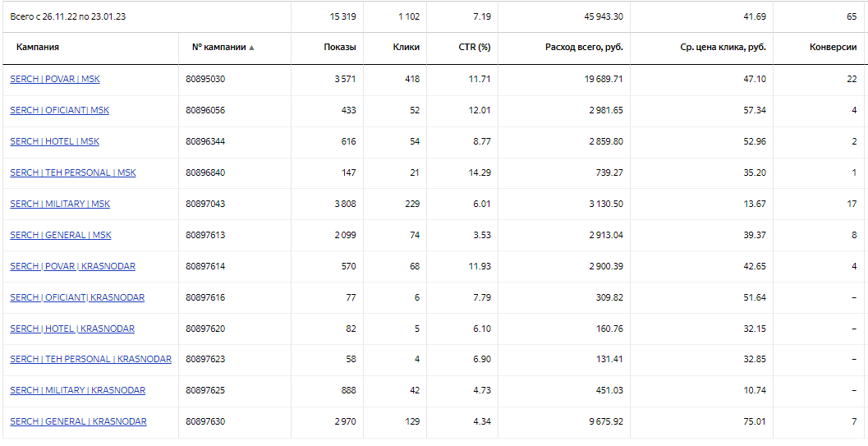Viewport: 868px width, 446px height.
Task: Sort by Расход всего, руб. header
Action: pyautogui.click(x=584, y=48)
